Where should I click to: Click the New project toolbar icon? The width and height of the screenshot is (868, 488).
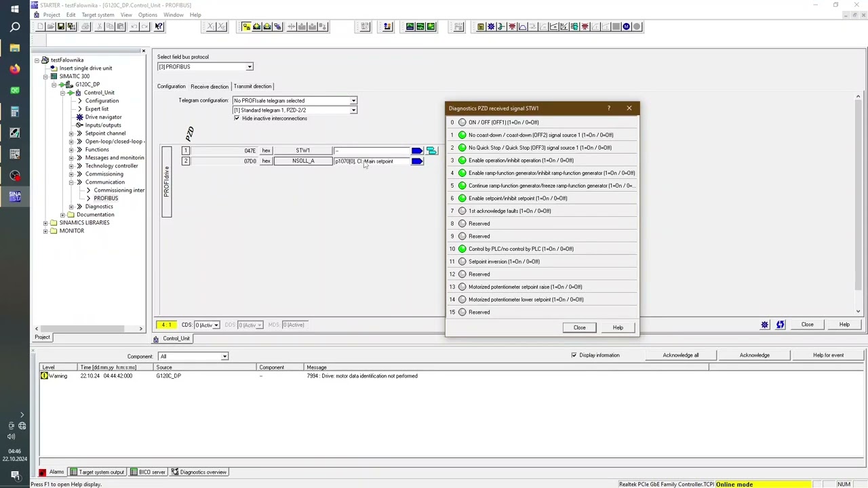(41, 26)
